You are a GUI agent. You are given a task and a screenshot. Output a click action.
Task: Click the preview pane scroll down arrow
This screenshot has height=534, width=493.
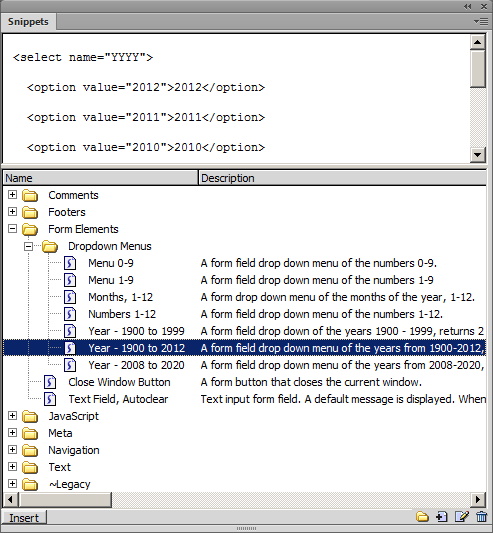478,155
